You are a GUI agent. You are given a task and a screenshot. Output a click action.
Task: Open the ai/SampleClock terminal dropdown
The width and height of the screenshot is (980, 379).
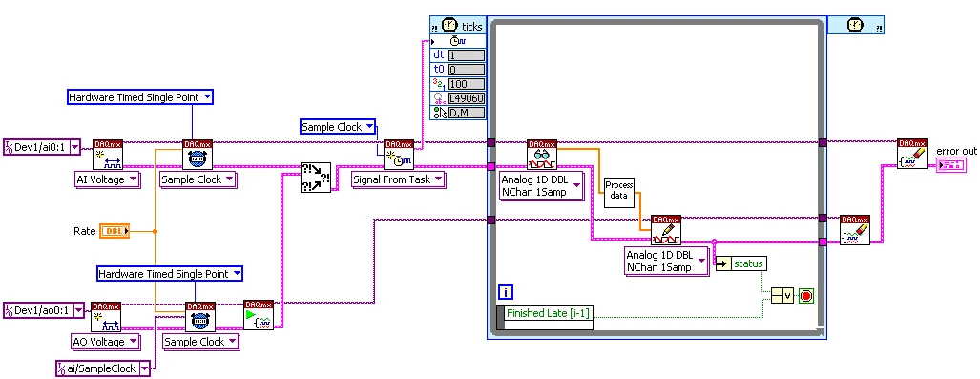pyautogui.click(x=103, y=368)
